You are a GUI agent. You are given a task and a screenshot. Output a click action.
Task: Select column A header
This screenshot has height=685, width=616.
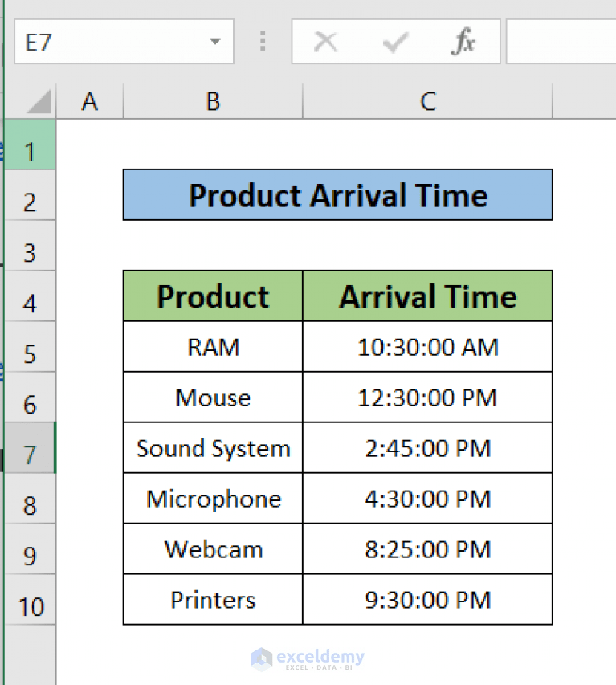point(89,101)
